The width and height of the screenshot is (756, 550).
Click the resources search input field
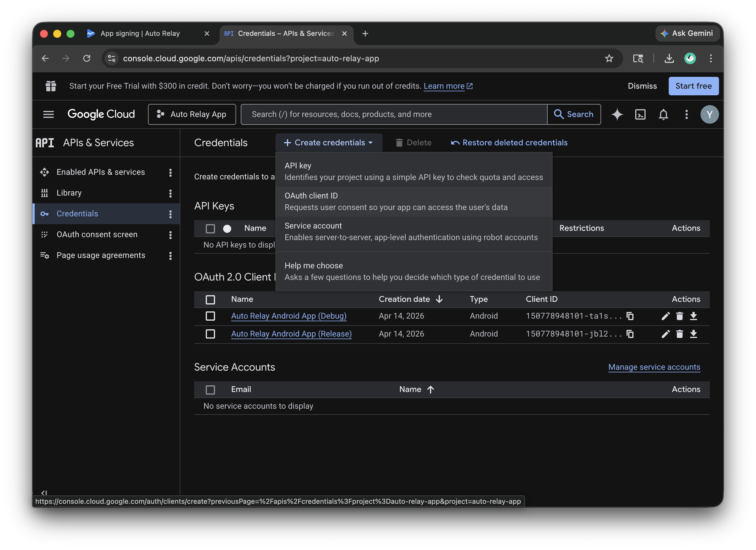click(393, 114)
